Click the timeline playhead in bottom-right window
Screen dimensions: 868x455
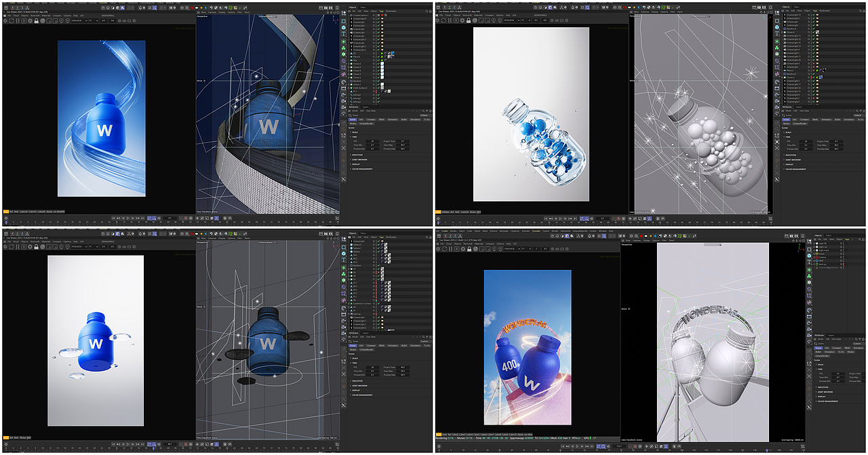(x=767, y=450)
